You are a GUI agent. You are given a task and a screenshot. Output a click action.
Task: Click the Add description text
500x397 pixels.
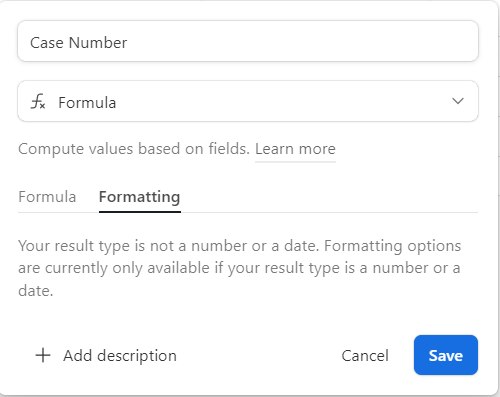click(x=120, y=356)
